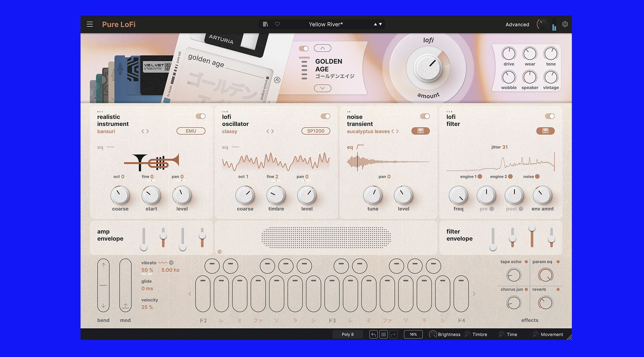The width and height of the screenshot is (644, 357).
Task: Open the hamburger main menu
Action: pos(90,24)
